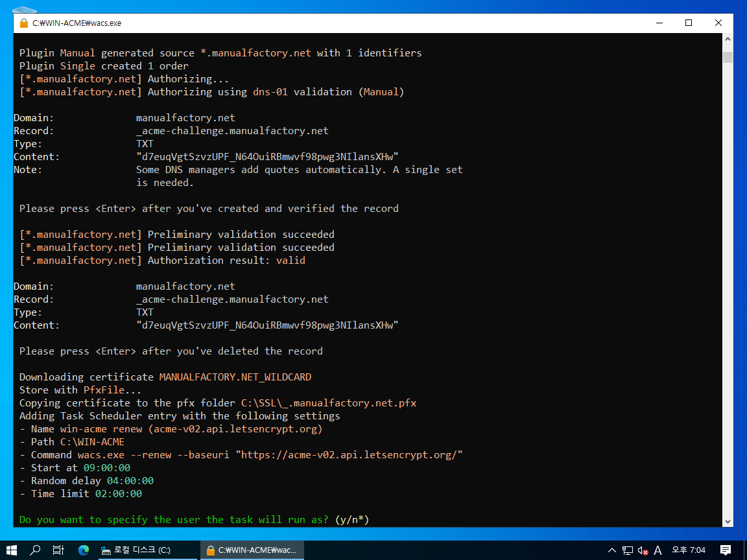Maximize the wacs.exe console window
The width and height of the screenshot is (747, 560).
(689, 23)
